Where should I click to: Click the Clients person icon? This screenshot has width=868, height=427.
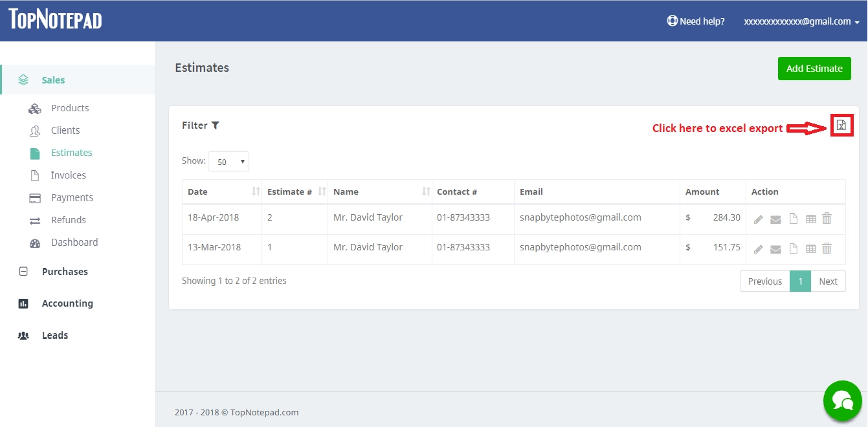coord(35,131)
